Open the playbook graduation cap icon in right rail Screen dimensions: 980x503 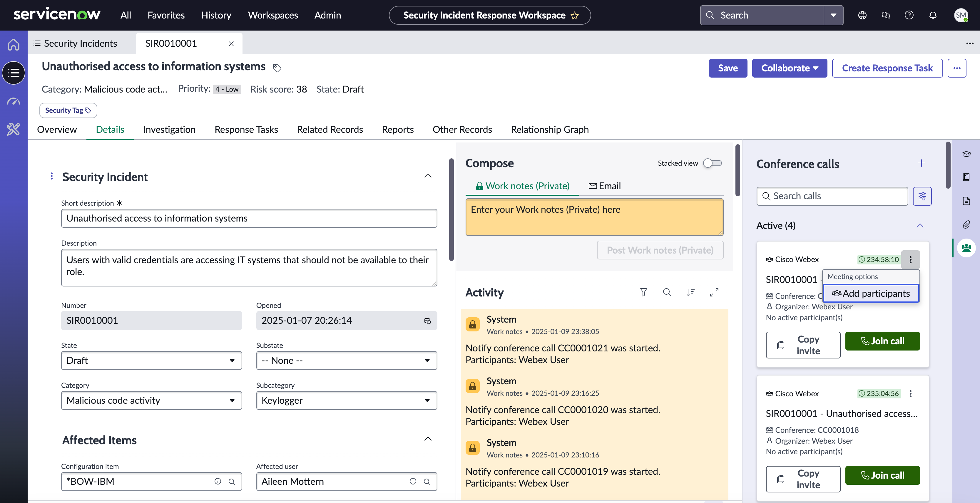(x=966, y=154)
